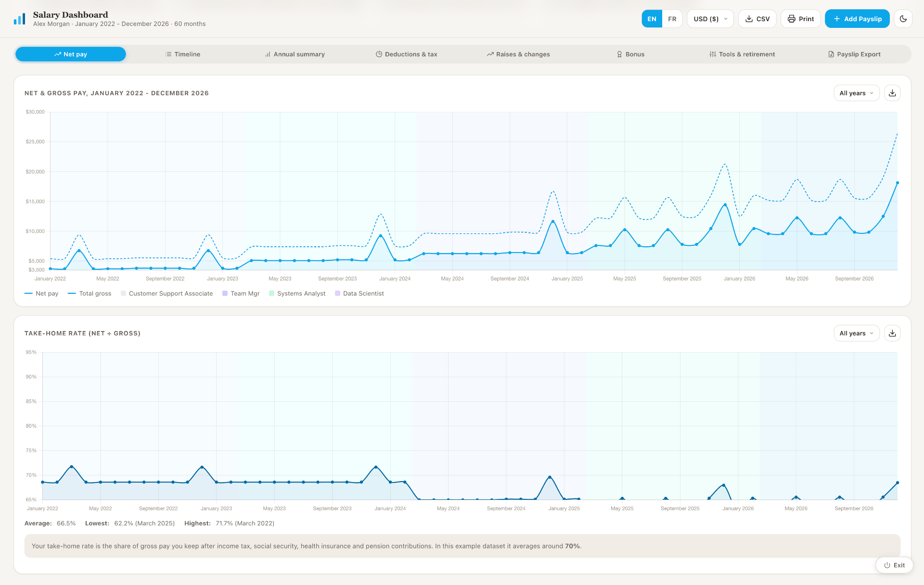Click the December 2026 net pay endpoint
Screen dimensions: 924x585
pyautogui.click(x=897, y=183)
